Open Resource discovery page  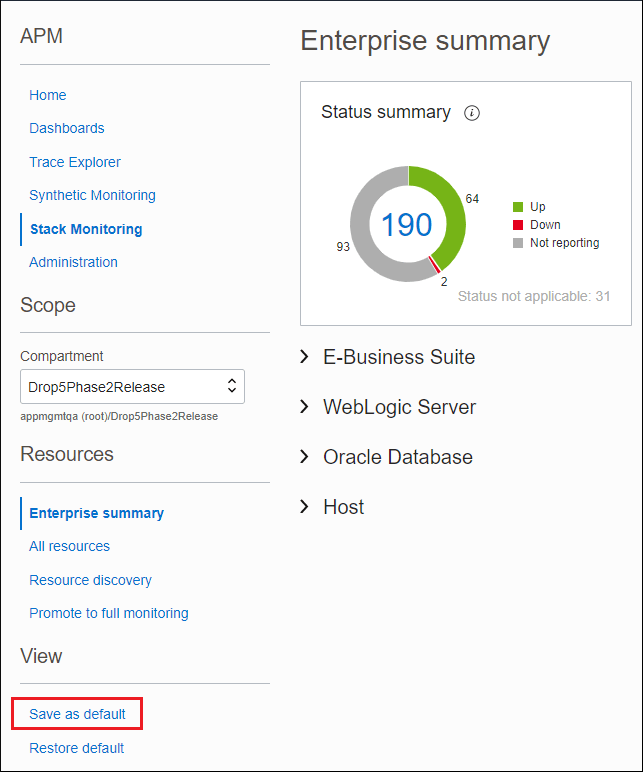pyautogui.click(x=90, y=580)
